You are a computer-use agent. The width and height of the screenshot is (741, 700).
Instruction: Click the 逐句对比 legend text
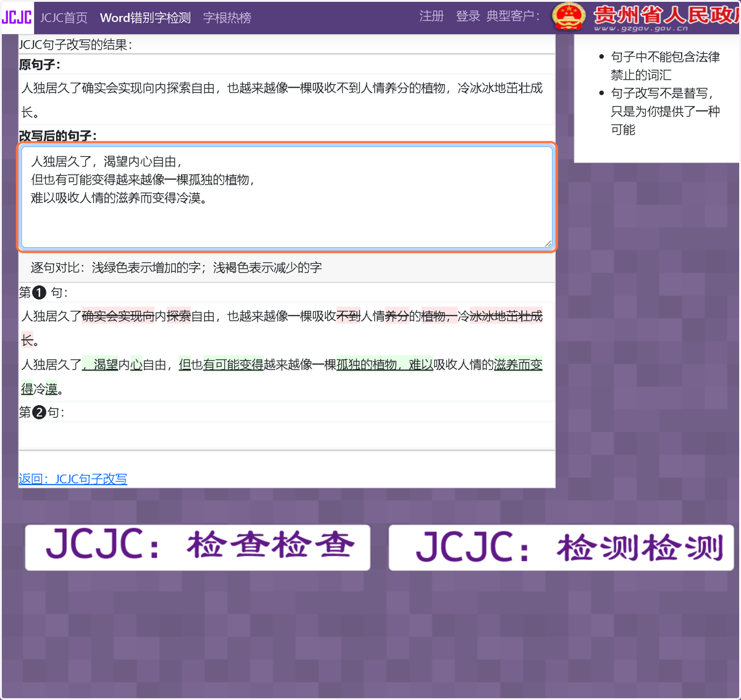click(x=176, y=268)
